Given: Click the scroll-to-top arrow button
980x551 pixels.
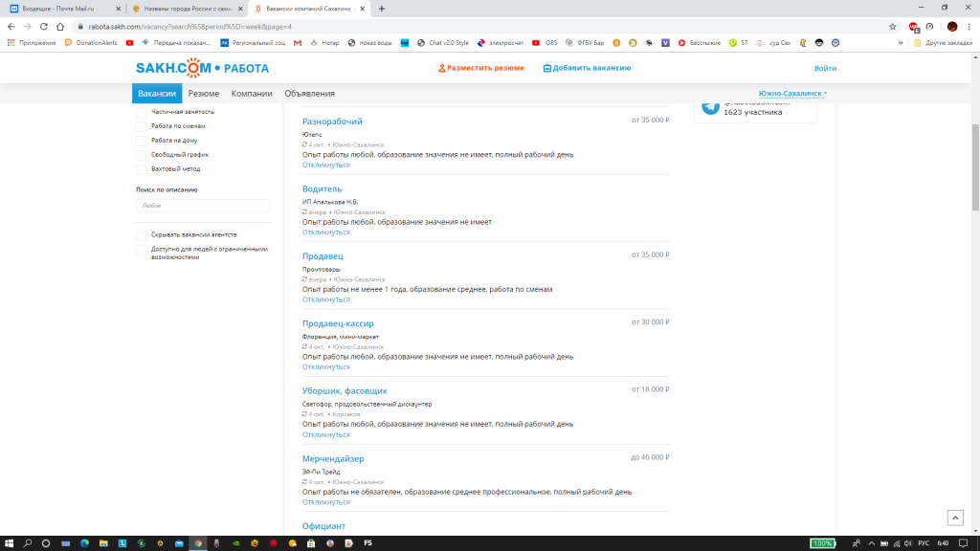Looking at the screenshot, I should (954, 518).
